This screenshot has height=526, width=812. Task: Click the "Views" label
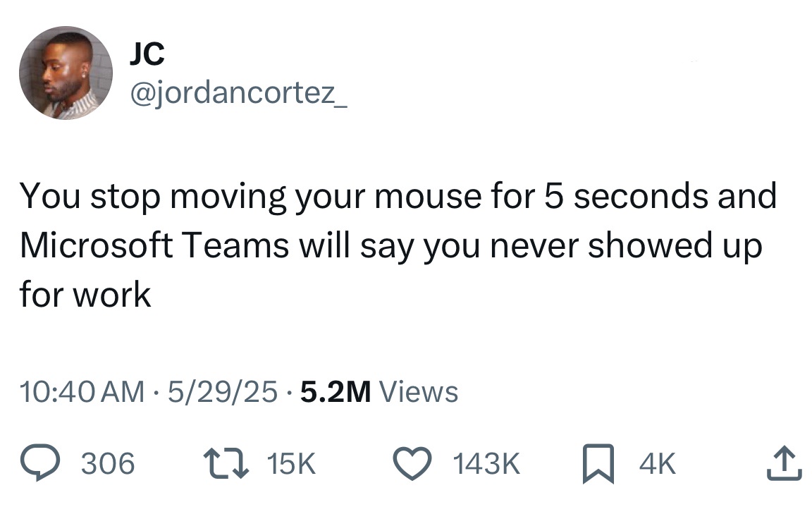(419, 391)
